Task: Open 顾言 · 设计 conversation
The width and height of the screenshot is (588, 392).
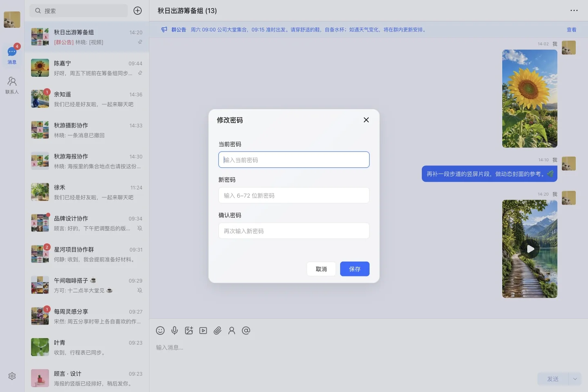Action: click(x=87, y=378)
